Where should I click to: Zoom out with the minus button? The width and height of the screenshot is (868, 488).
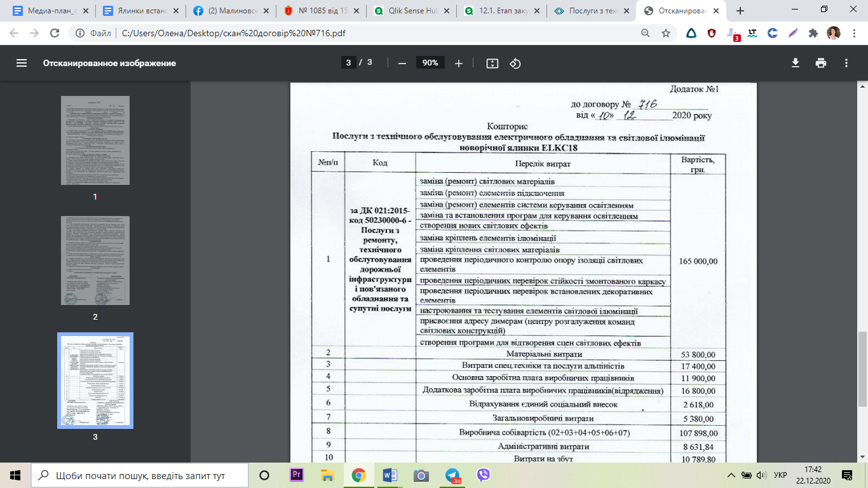tap(402, 63)
